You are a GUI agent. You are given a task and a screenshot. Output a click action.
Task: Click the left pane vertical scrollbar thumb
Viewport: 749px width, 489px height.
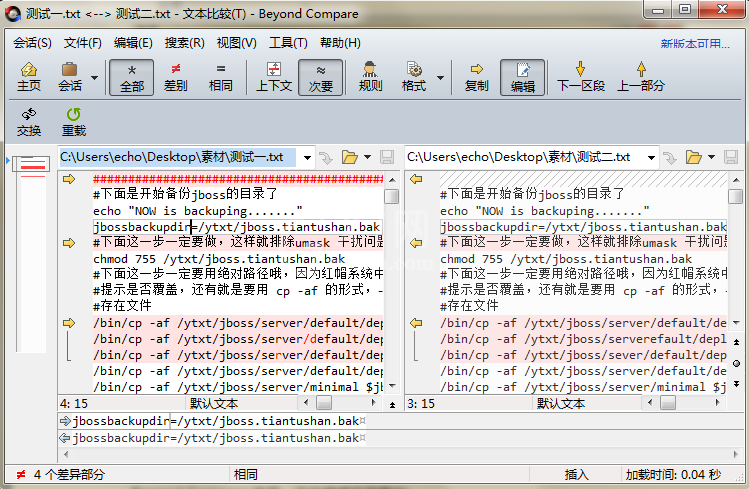[x=392, y=196]
